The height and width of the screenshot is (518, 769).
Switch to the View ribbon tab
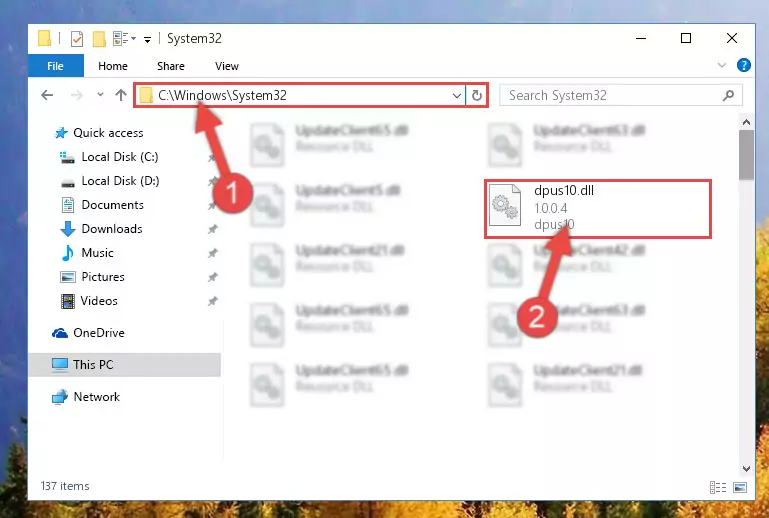click(227, 66)
